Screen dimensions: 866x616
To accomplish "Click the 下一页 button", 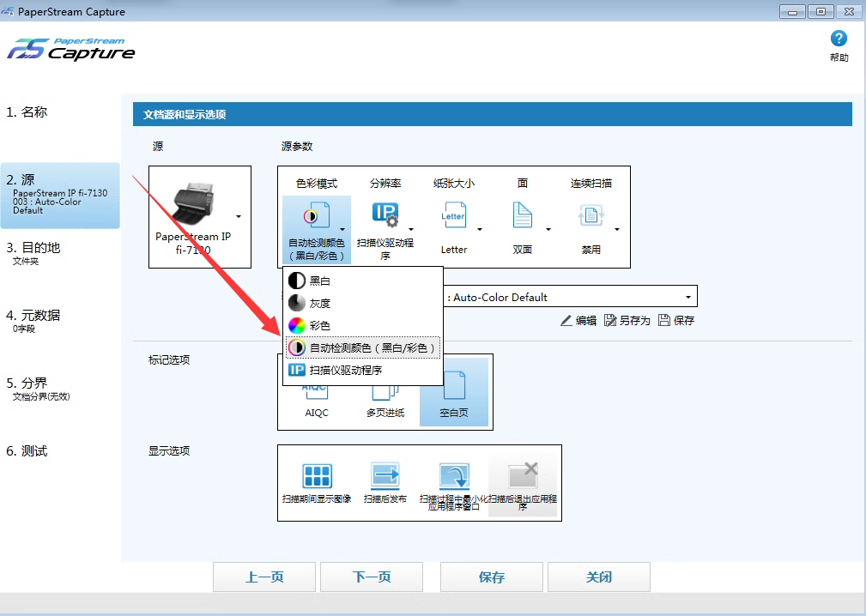I will pos(372,577).
